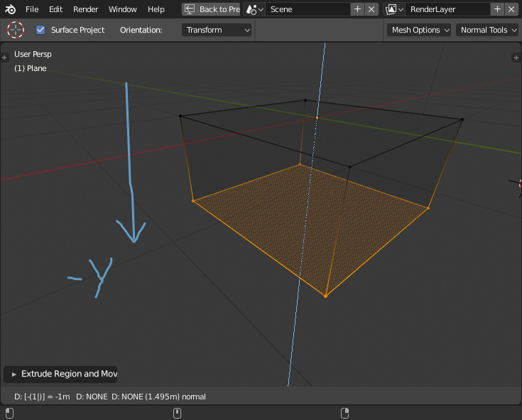Open the render layer browse dropdown icon
The width and height of the screenshot is (522, 420).
click(394, 9)
